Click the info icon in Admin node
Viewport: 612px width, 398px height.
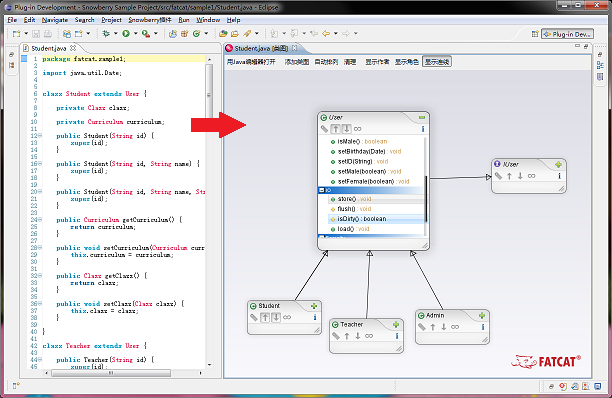483,327
